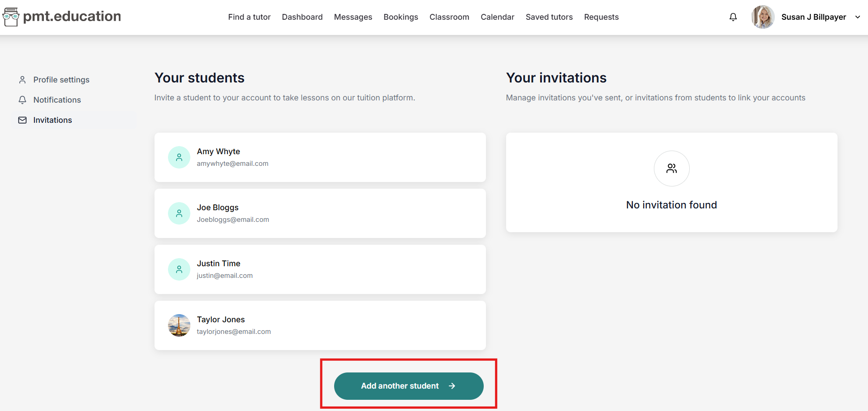The width and height of the screenshot is (868, 411).
Task: Open the notifications bell in header
Action: (733, 17)
